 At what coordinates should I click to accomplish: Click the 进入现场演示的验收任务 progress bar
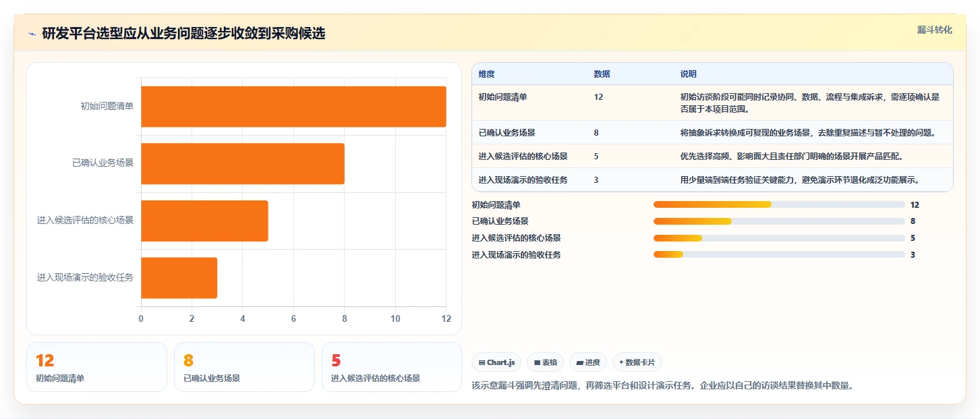779,254
